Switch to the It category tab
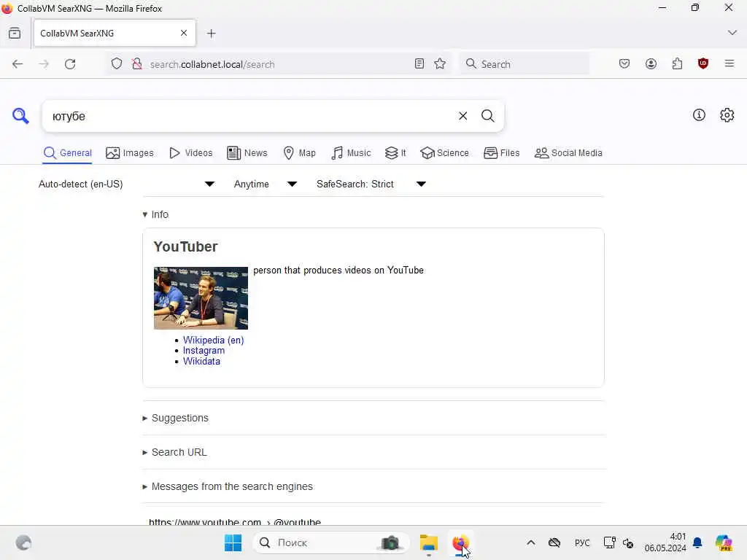 click(x=395, y=153)
